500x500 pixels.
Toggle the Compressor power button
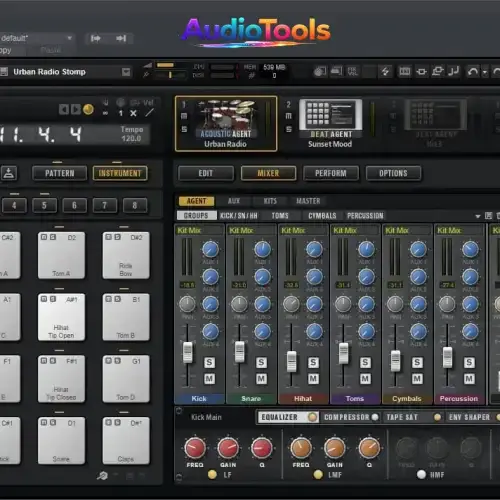pyautogui.click(x=375, y=417)
